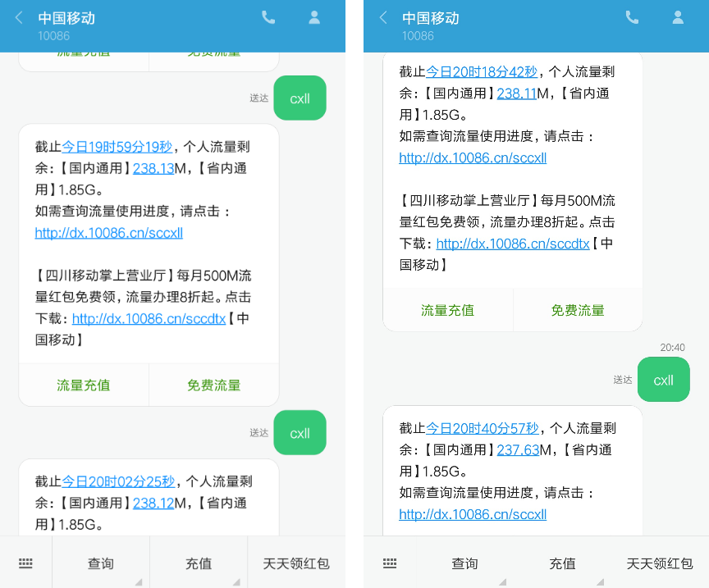Tap the timestamp link 今日20时02分25秒
The height and width of the screenshot is (588, 709).
click(117, 481)
